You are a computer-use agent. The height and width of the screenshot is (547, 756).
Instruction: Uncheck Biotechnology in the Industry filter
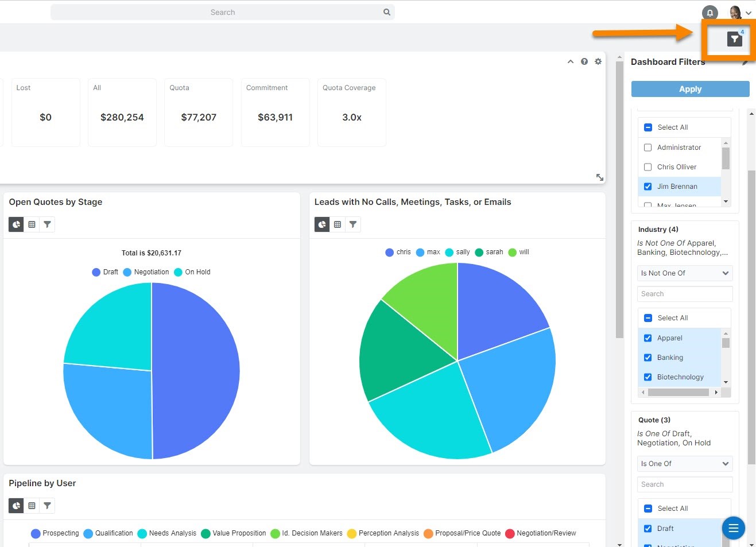648,377
